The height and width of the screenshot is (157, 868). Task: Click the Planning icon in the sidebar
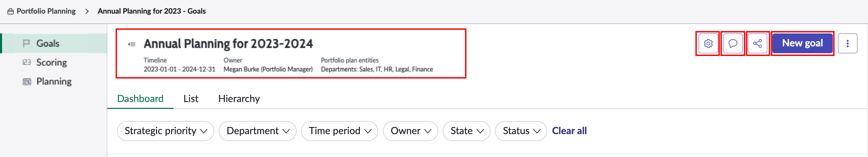point(27,82)
